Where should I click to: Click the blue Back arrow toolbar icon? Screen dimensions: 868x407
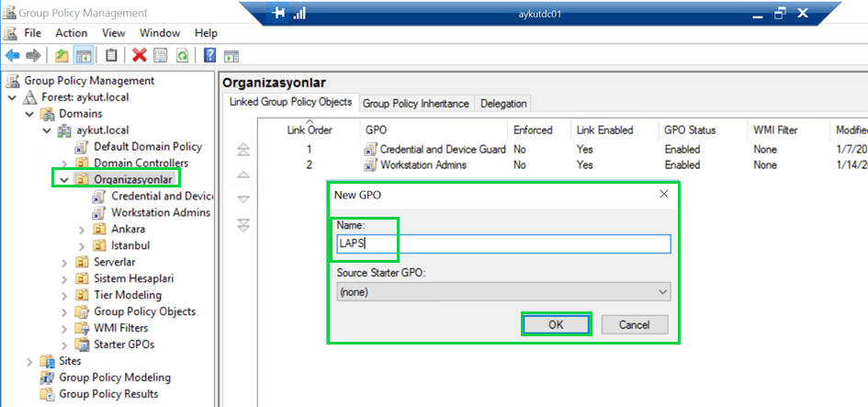point(13,55)
